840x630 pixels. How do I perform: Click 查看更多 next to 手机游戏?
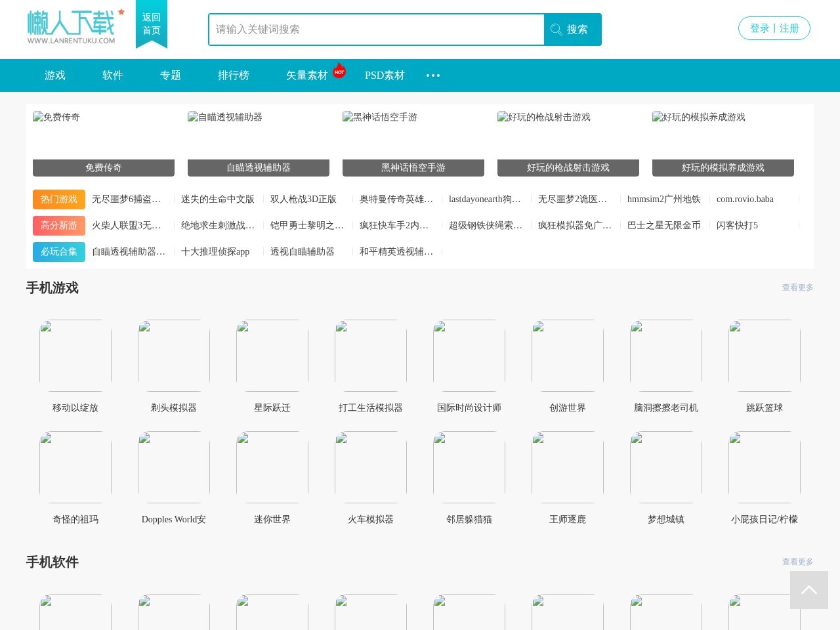pyautogui.click(x=797, y=287)
